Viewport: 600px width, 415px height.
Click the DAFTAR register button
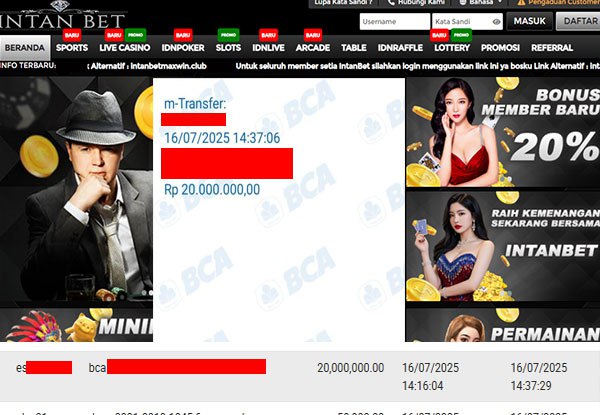click(578, 21)
